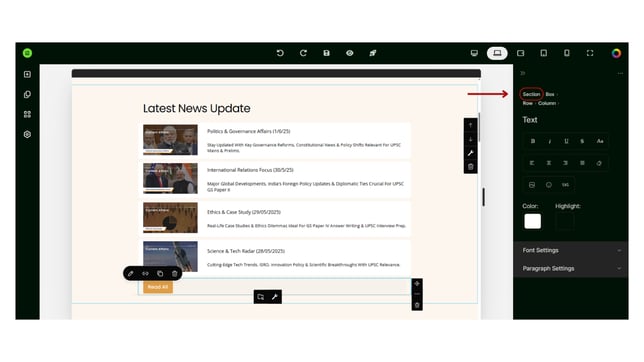Open the white Color swatch
Viewport: 644px width, 362px height.
(533, 221)
